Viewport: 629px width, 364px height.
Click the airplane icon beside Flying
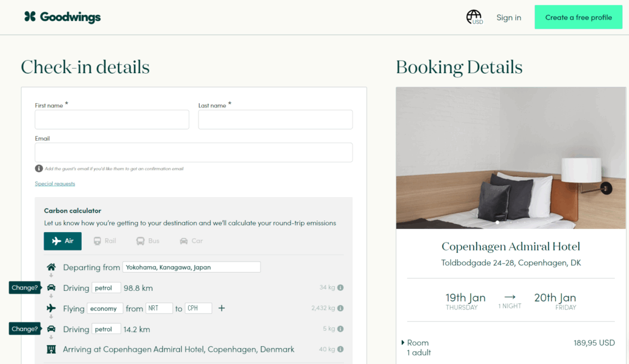click(x=51, y=308)
